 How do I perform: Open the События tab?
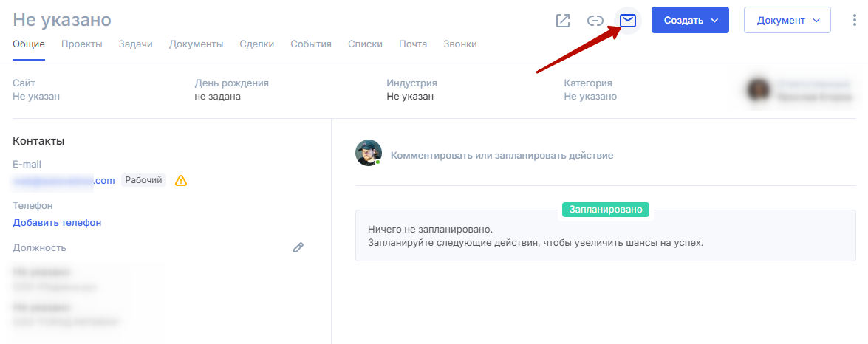[311, 44]
